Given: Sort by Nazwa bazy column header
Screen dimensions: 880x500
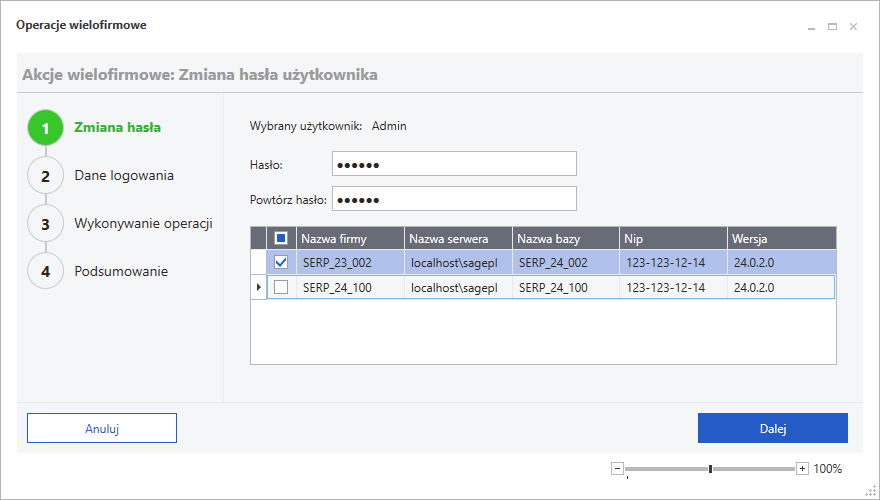Looking at the screenshot, I should coord(566,238).
